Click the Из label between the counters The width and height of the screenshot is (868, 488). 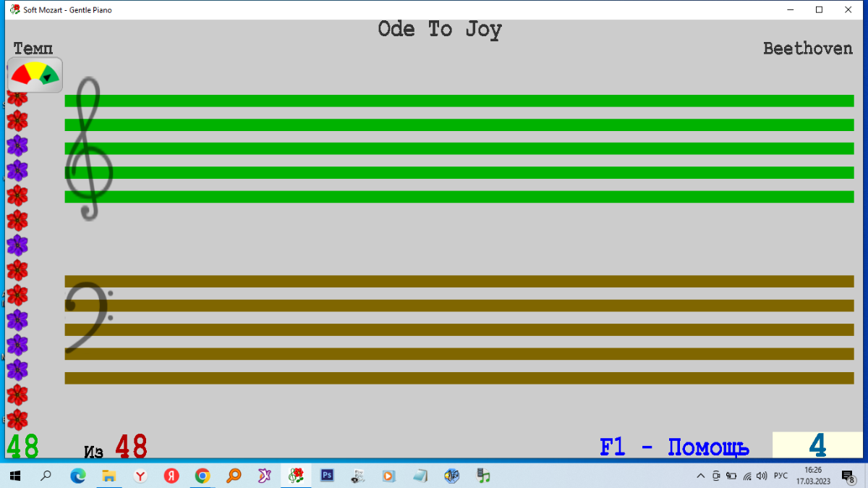point(94,452)
